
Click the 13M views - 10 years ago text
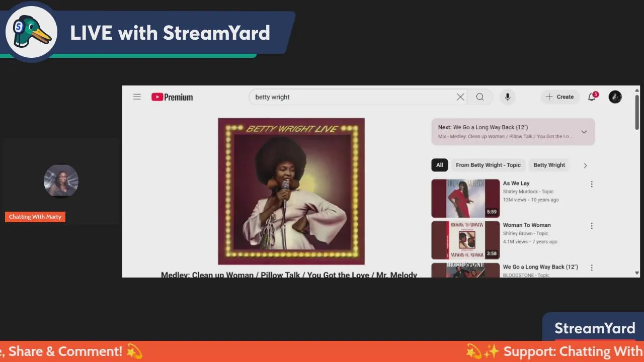tap(531, 200)
